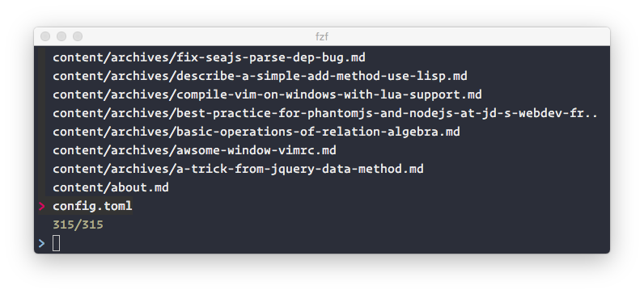The height and width of the screenshot is (294, 644).
Task: Select basic-operations-of-relation-algebra.md
Action: pos(256,132)
